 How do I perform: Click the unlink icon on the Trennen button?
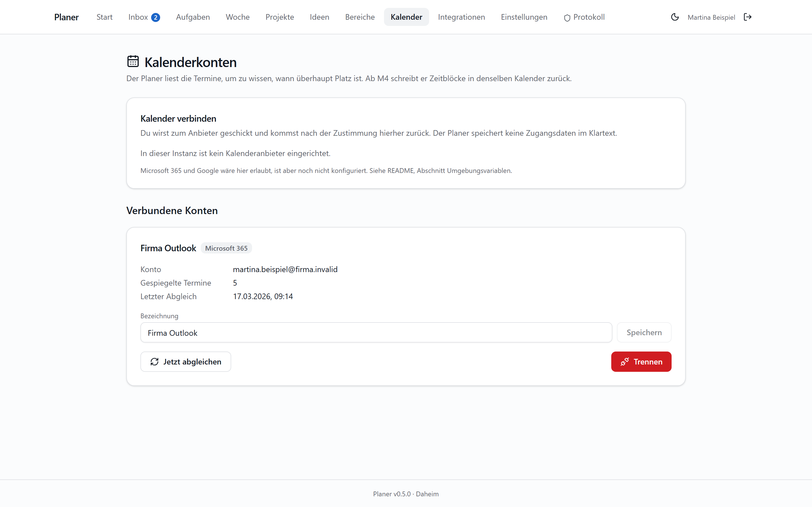coord(625,362)
